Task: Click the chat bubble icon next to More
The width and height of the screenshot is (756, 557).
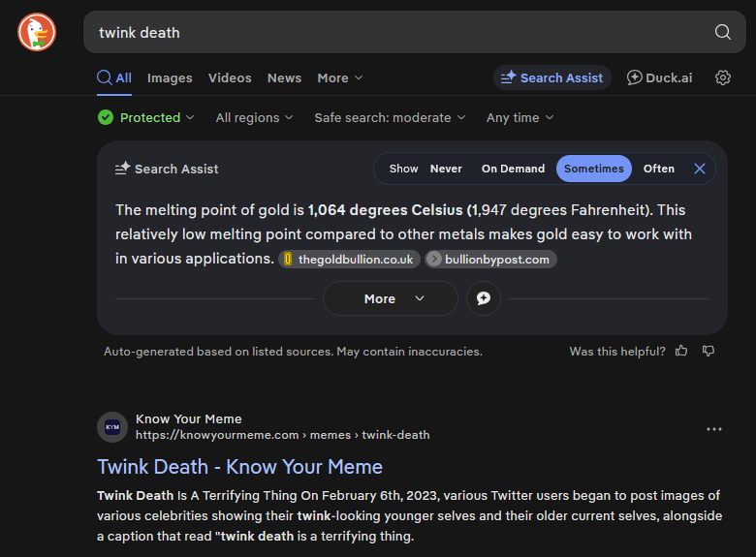Action: click(484, 298)
